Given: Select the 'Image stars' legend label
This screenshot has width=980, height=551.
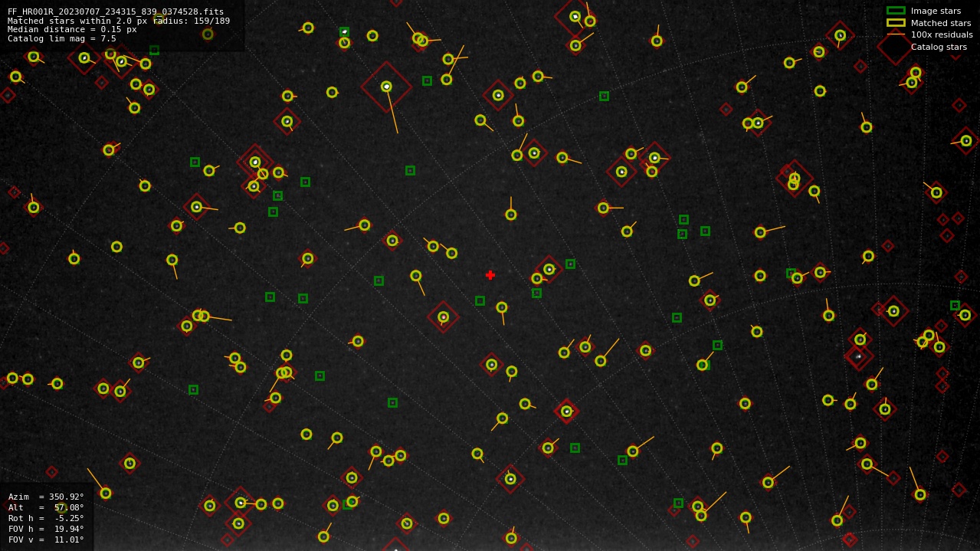Looking at the screenshot, I should click(x=936, y=11).
